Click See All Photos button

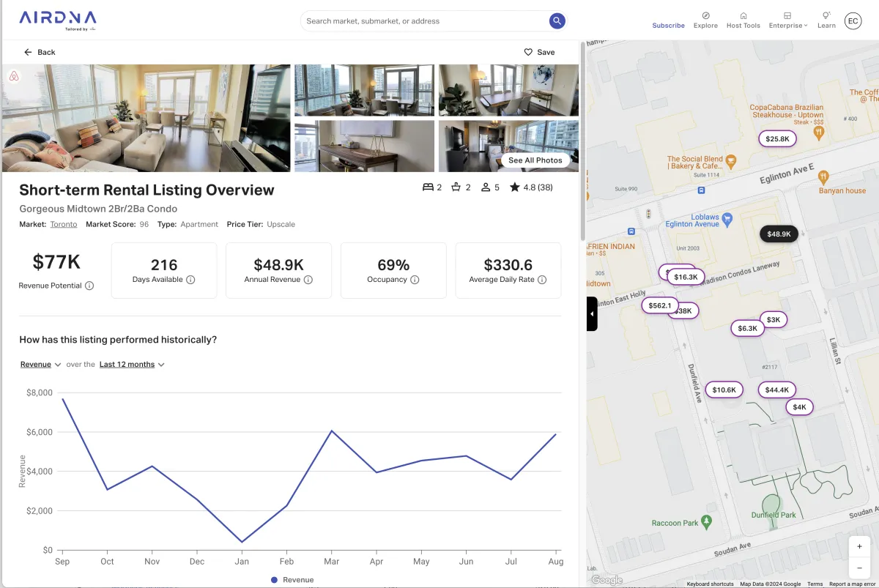pos(535,160)
